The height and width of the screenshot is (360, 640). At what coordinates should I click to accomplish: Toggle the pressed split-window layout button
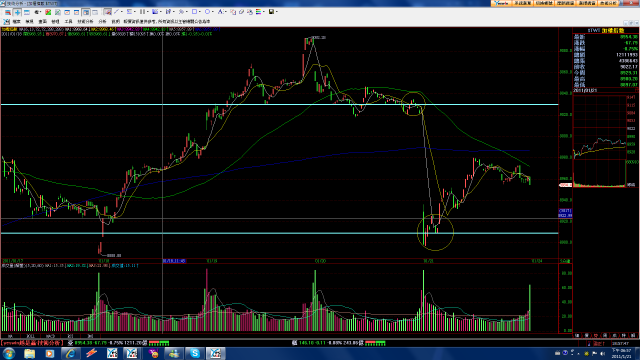click(86, 12)
